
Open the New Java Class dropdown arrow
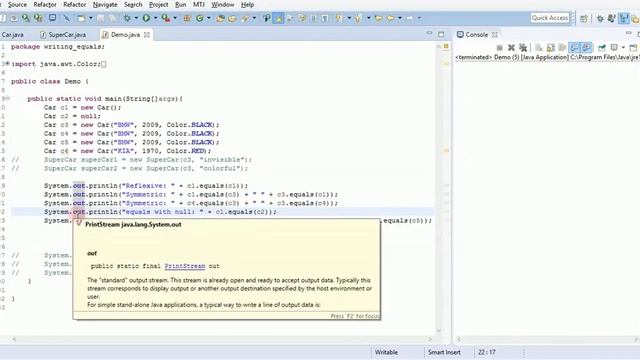click(209, 18)
